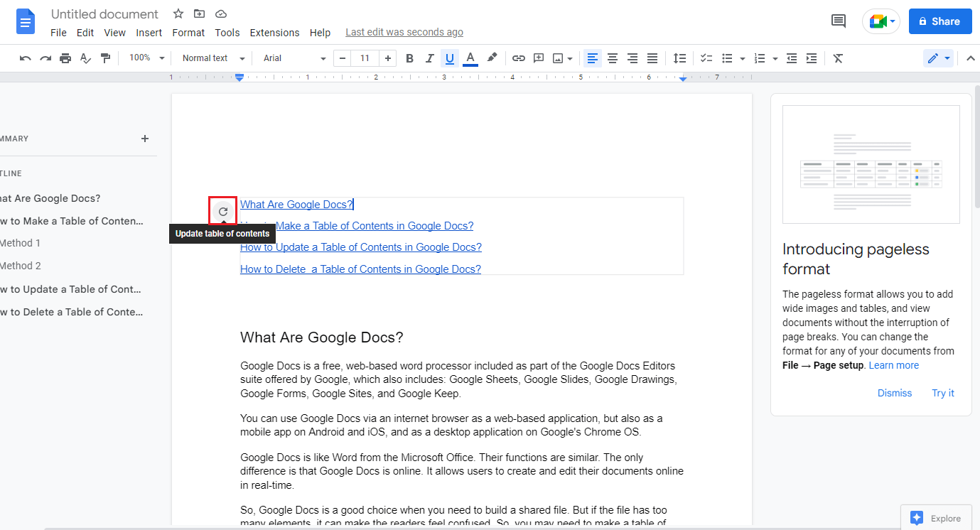Open the Normal text style dropdown
The height and width of the screenshot is (530, 980).
click(213, 58)
